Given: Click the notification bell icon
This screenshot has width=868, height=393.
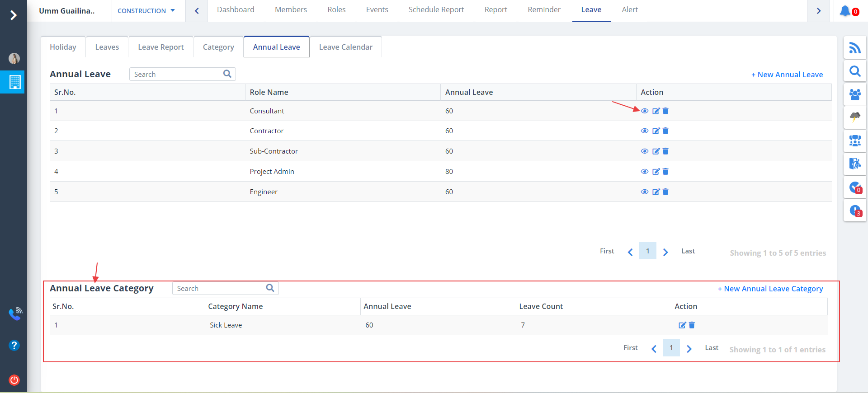Looking at the screenshot, I should (845, 11).
